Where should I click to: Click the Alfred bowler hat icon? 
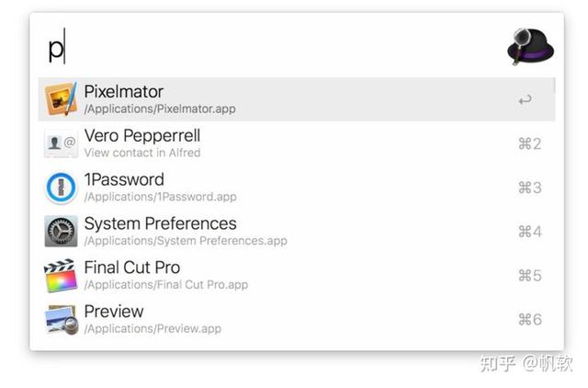tap(530, 47)
